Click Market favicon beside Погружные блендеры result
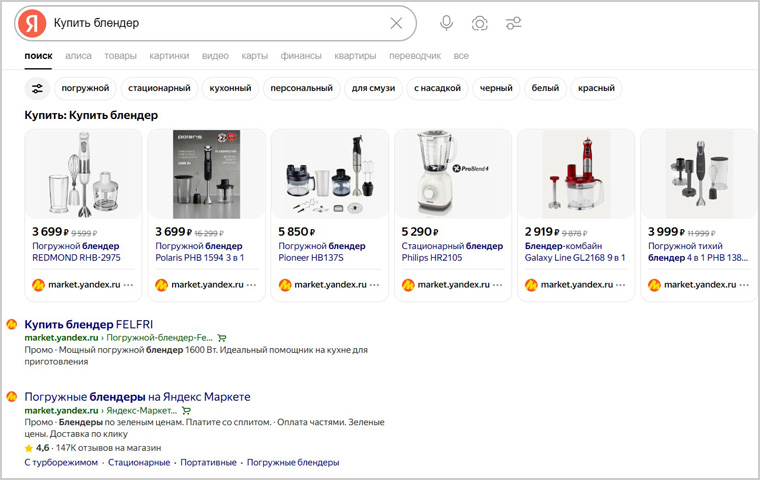The image size is (760, 480). tap(12, 397)
